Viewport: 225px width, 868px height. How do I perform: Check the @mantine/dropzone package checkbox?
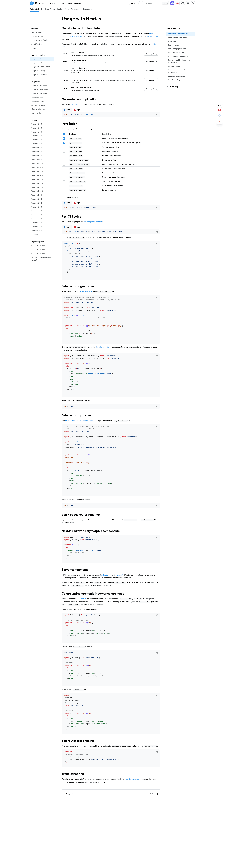pyautogui.click(x=64, y=173)
